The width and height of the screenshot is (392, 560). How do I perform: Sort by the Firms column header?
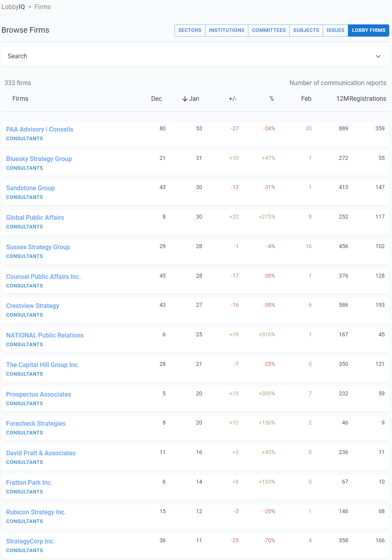[x=20, y=99]
